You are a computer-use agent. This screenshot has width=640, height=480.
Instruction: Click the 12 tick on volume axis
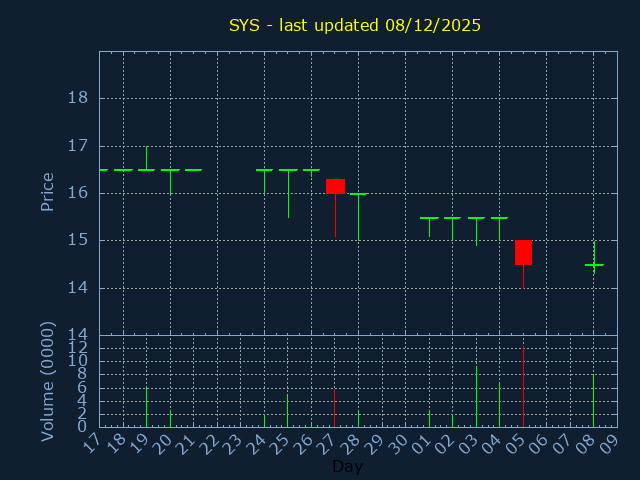77,347
